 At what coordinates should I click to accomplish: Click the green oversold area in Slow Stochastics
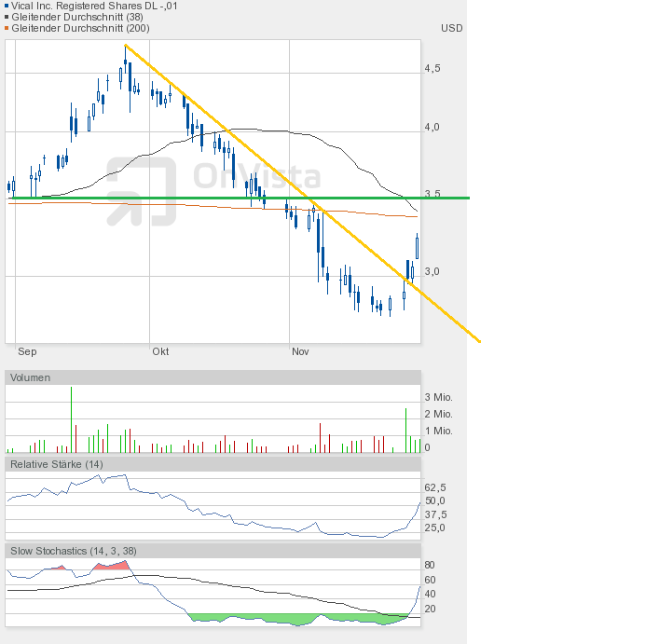click(280, 619)
